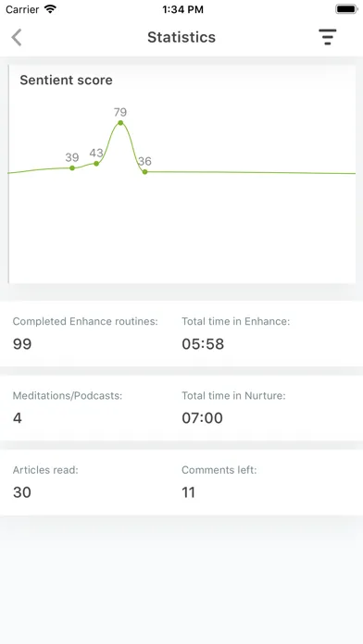The image size is (363, 644).
Task: Select the data point labeled 36
Action: [x=144, y=172]
